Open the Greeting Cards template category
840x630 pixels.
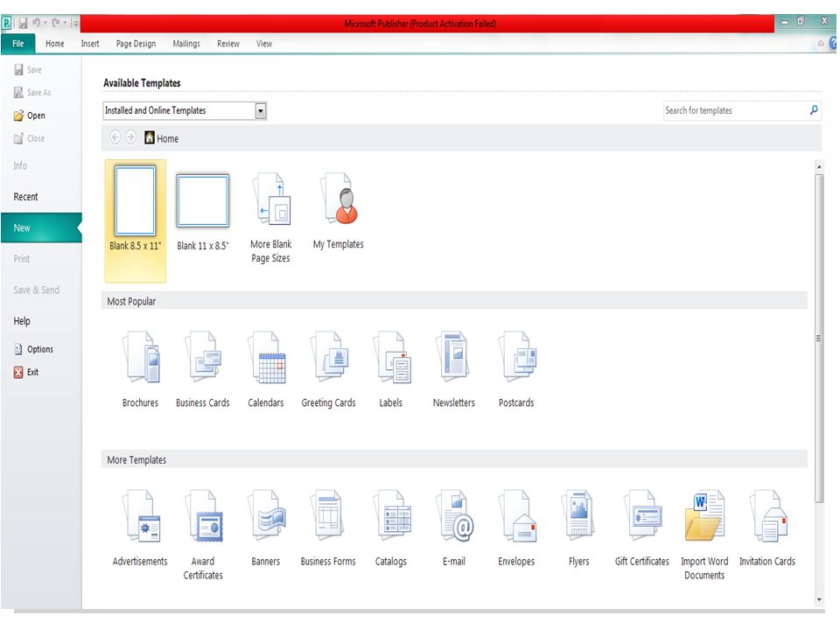coord(328,369)
